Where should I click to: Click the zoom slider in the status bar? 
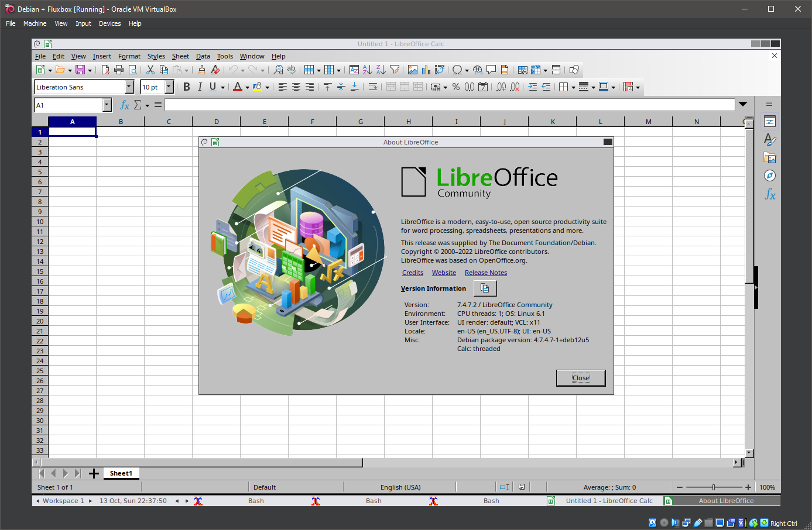(713, 487)
